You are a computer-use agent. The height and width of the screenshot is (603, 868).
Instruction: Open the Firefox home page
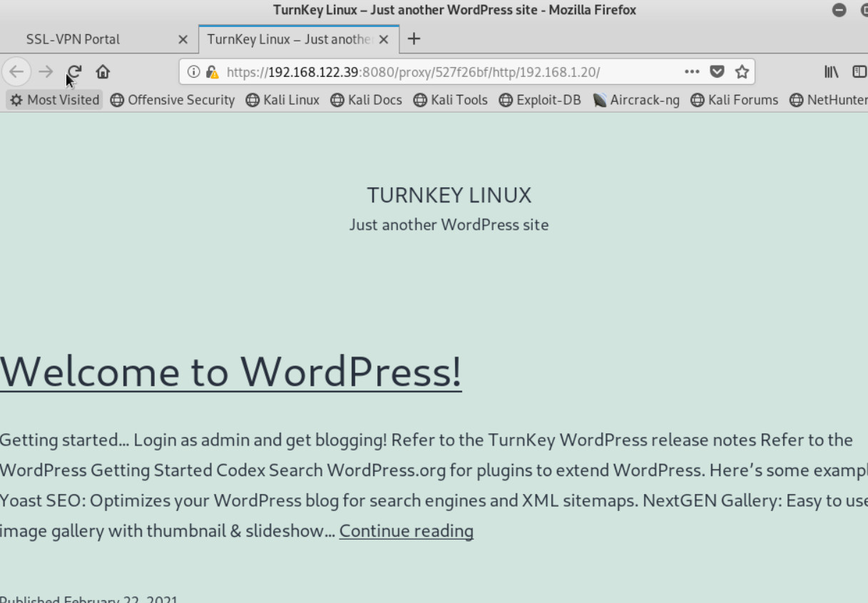(103, 71)
